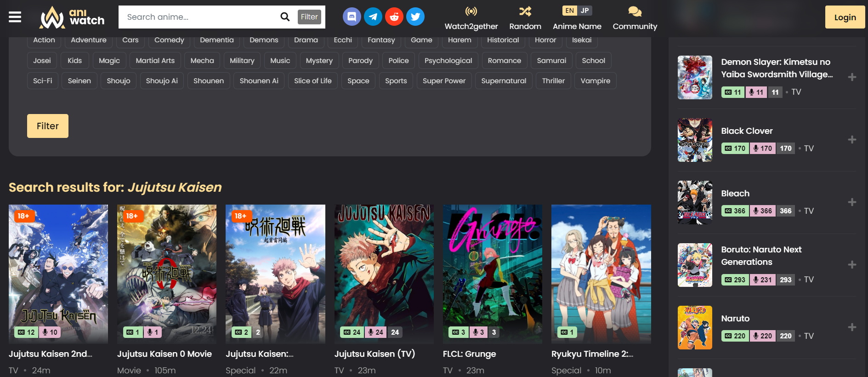Open the Jujutsu Kaisen (TV) poster
Screen dimensions: 868x377
(x=384, y=274)
